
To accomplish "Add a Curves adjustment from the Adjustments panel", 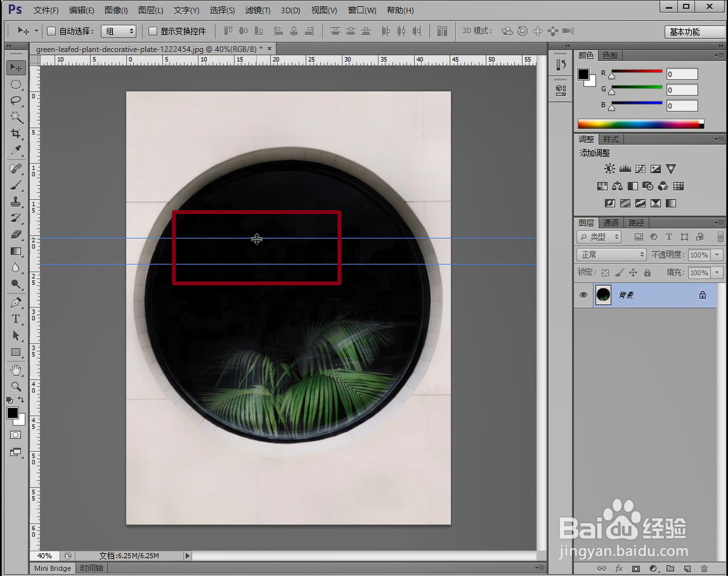I will [640, 168].
